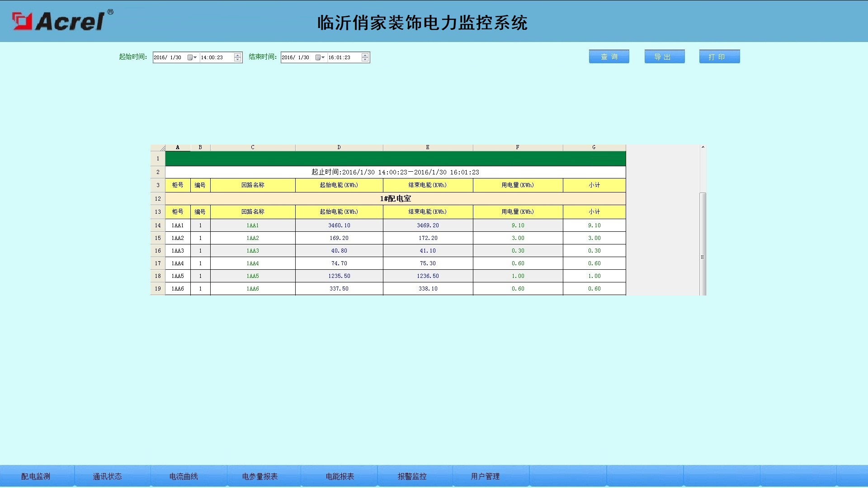This screenshot has height=488, width=868.
Task: Click the spreadsheet select-all corner
Action: (158, 148)
